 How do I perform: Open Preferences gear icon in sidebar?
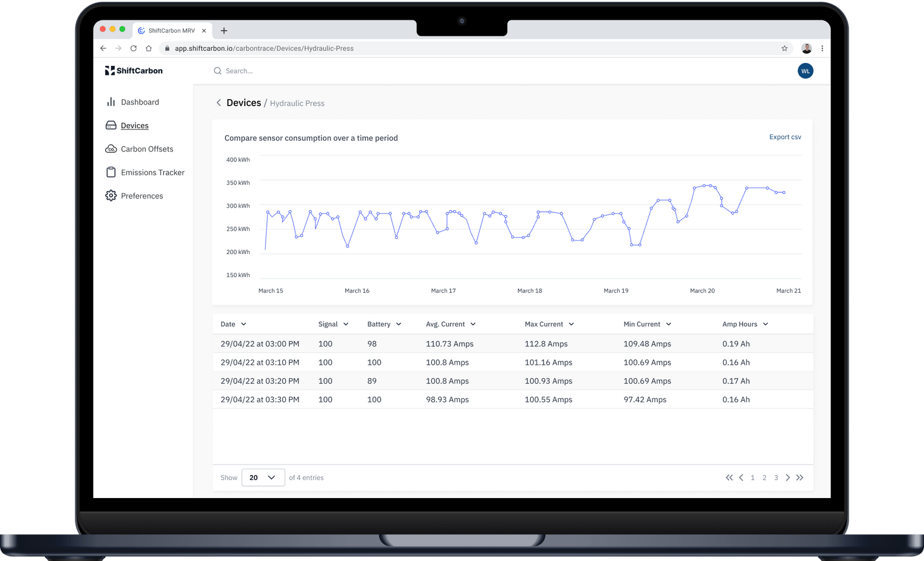[x=111, y=196]
